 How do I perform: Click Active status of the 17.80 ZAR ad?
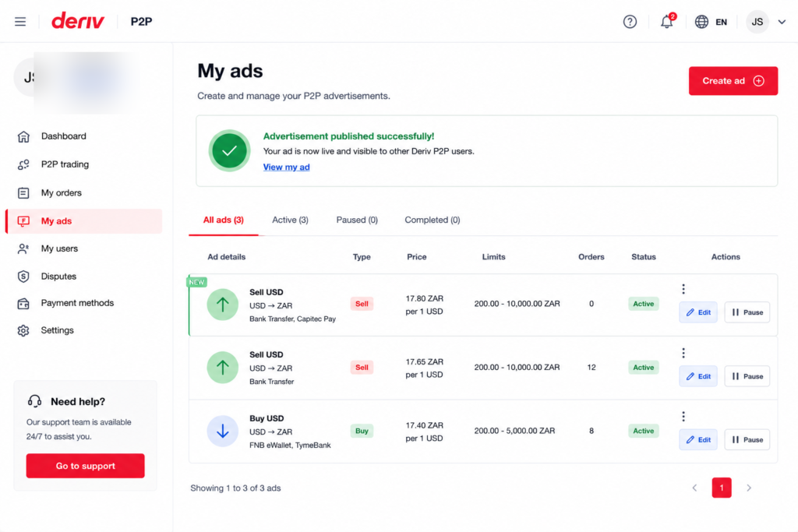643,304
